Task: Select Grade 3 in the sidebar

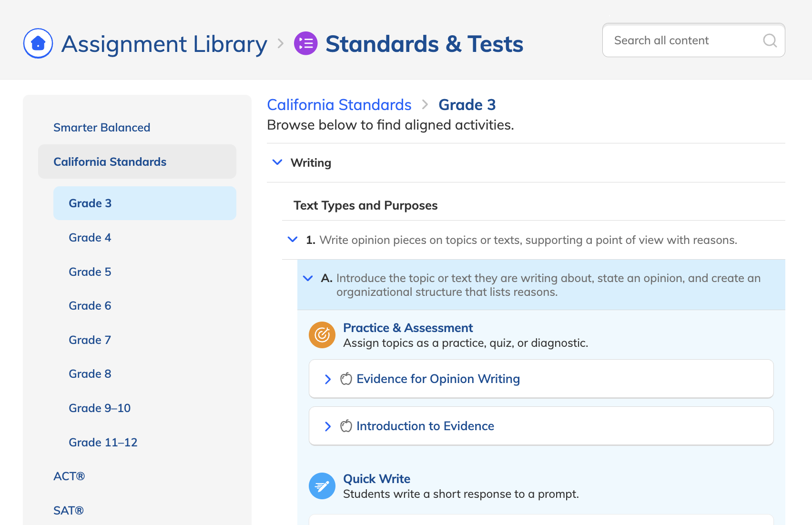Action: coord(145,203)
